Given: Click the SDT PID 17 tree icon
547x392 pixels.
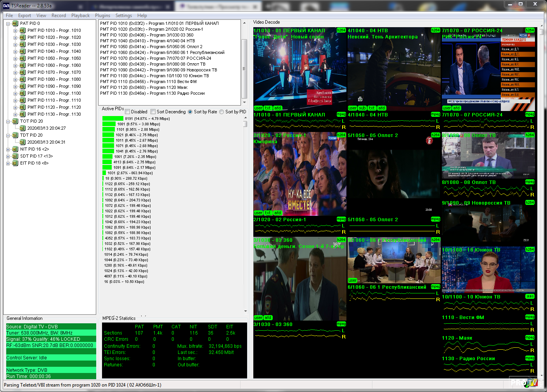Looking at the screenshot, I should click(15, 156).
